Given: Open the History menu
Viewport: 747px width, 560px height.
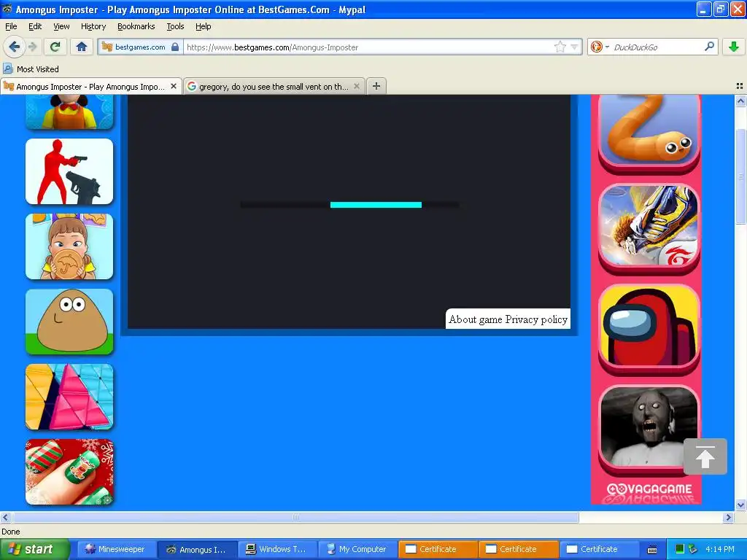Looking at the screenshot, I should click(x=93, y=26).
